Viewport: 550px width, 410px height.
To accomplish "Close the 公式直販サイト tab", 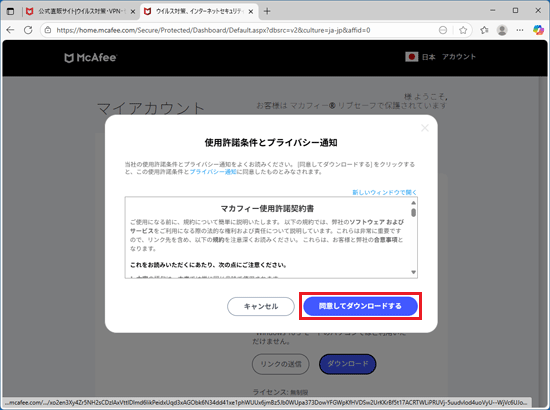I will click(x=133, y=12).
